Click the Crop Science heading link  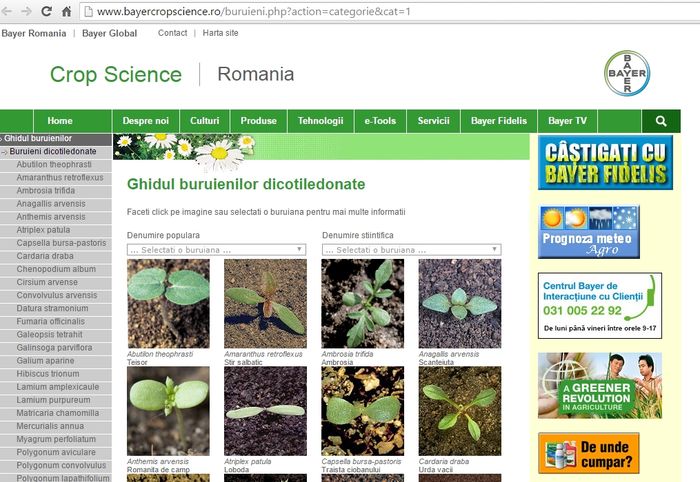click(x=116, y=74)
